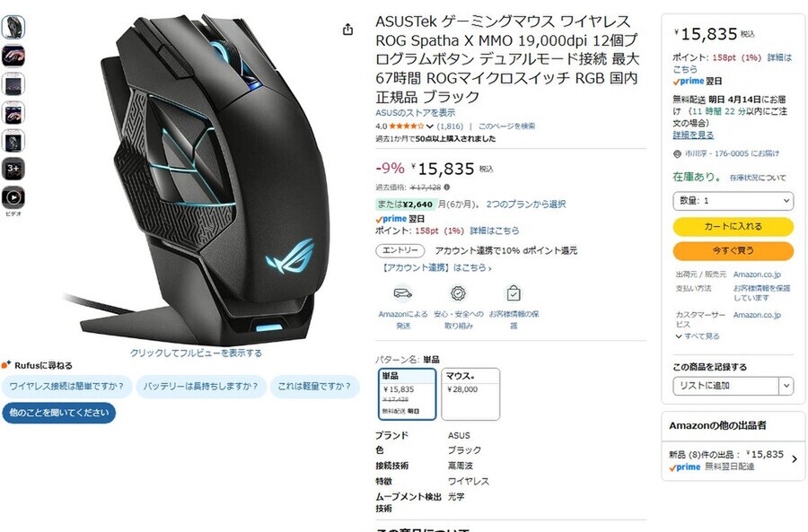Open the video thumbnail with play icon
808x532 pixels.
point(13,197)
